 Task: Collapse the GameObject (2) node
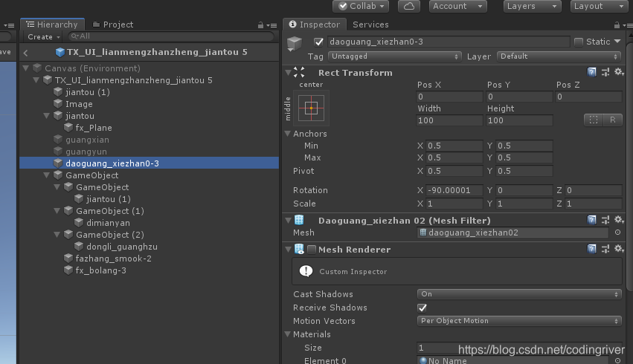[x=57, y=234]
